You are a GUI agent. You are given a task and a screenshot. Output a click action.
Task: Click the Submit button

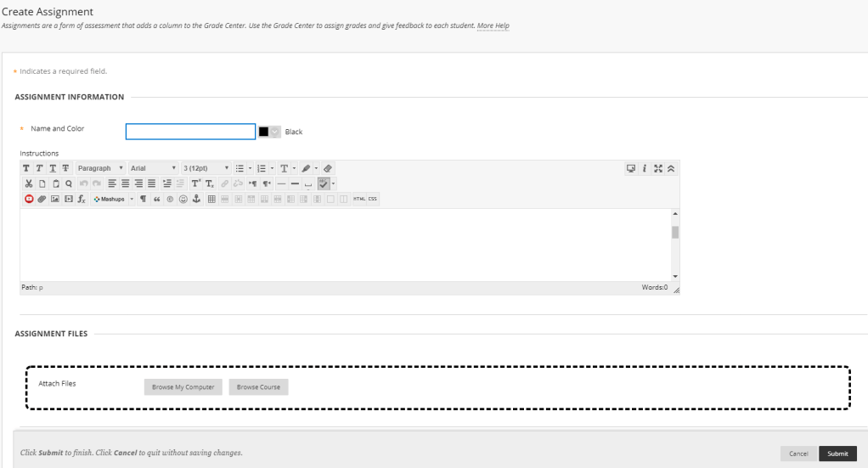coord(837,454)
